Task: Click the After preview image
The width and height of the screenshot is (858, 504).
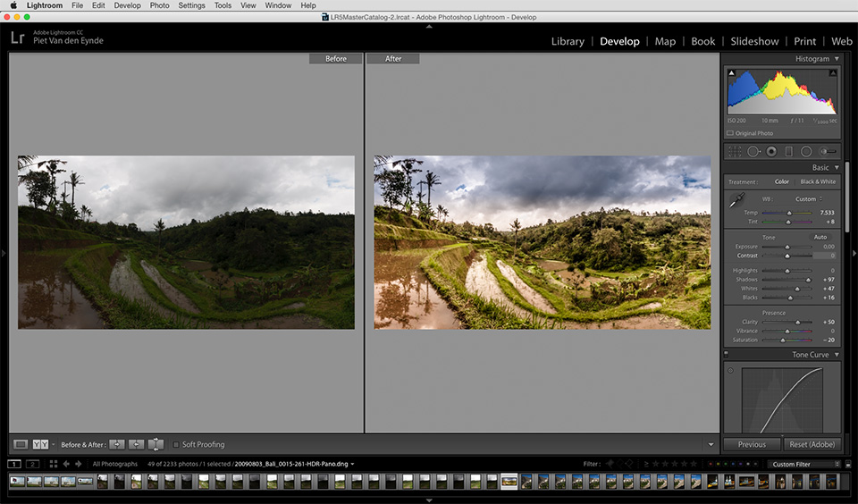Action: tap(543, 242)
